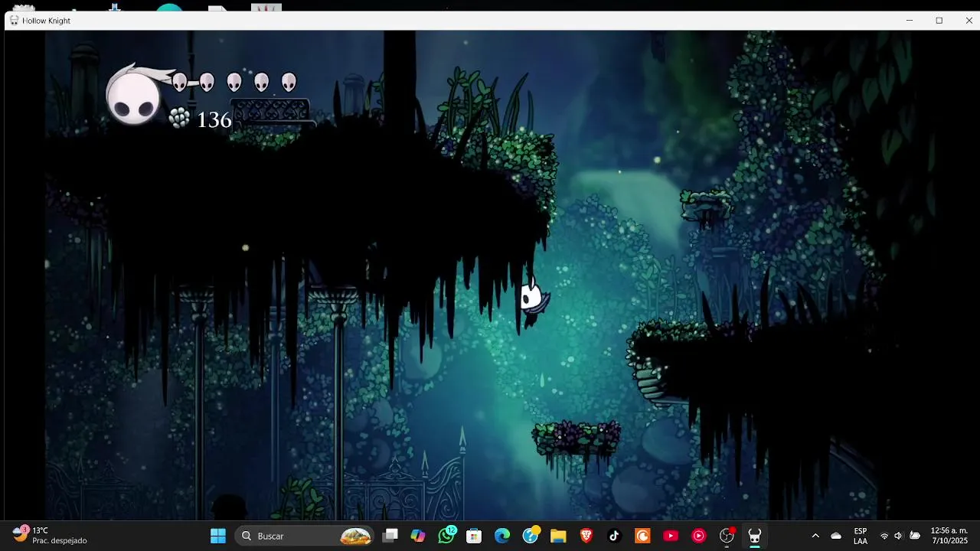Open File Explorer folder icon
This screenshot has width=980, height=551.
point(558,536)
